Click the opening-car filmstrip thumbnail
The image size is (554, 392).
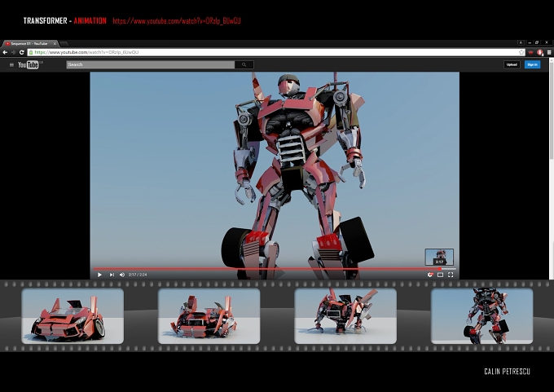click(x=209, y=315)
